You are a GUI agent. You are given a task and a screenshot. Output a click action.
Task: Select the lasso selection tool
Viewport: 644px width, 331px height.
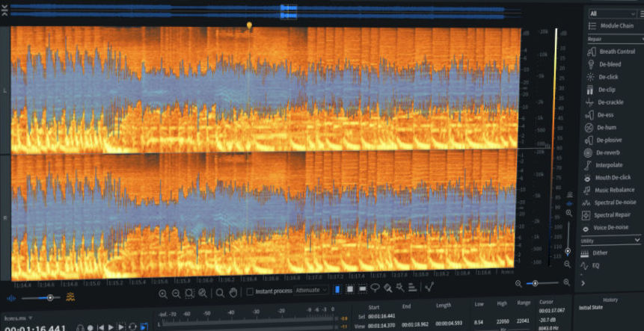(x=375, y=290)
